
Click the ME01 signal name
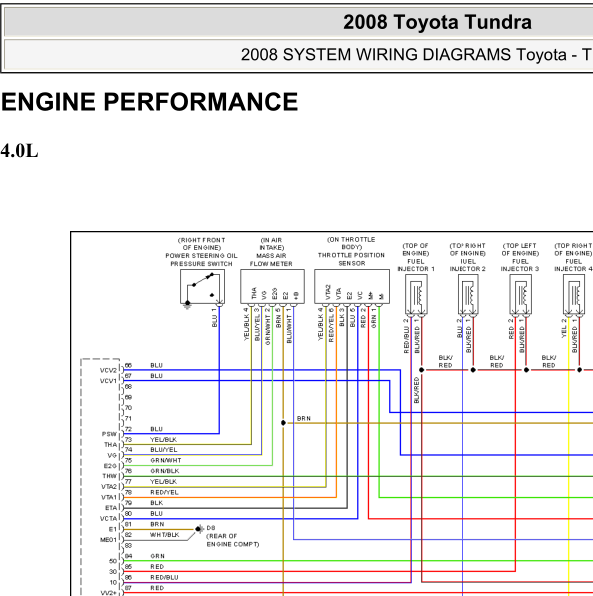pyautogui.click(x=108, y=540)
